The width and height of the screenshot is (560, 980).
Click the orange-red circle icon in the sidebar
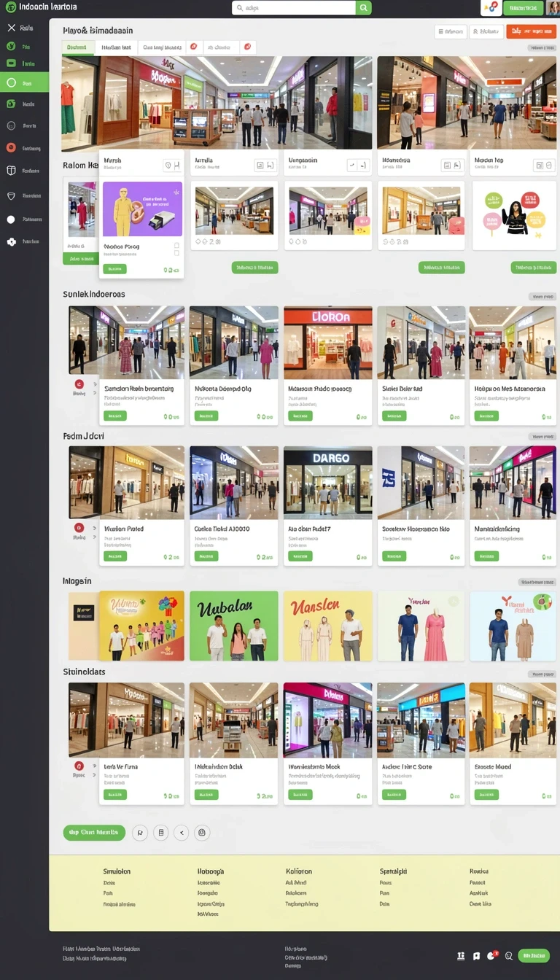tap(11, 148)
